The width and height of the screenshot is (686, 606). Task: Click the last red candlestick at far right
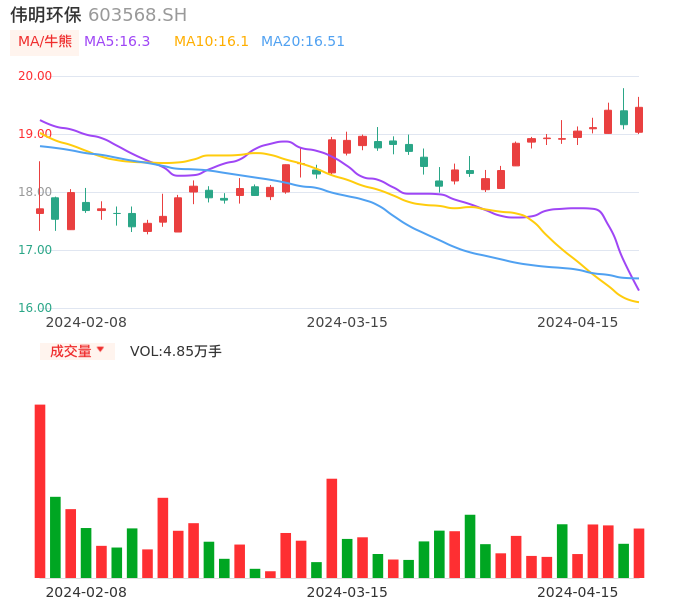(639, 120)
